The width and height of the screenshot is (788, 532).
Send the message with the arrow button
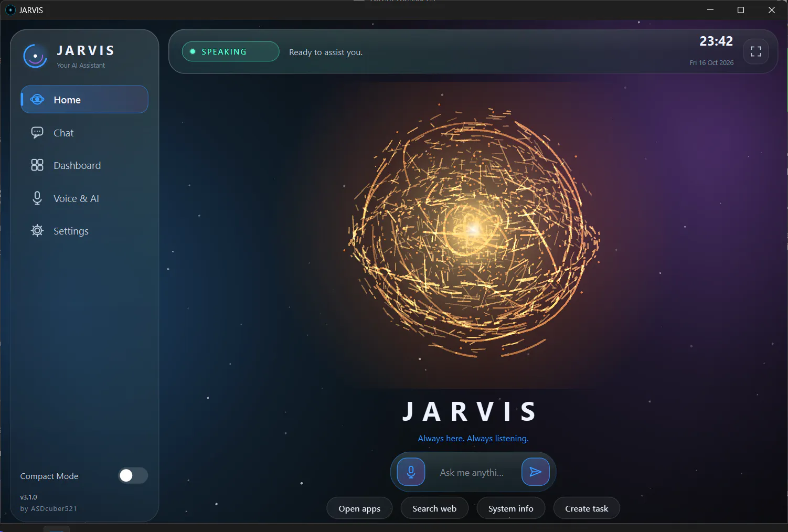pos(535,472)
